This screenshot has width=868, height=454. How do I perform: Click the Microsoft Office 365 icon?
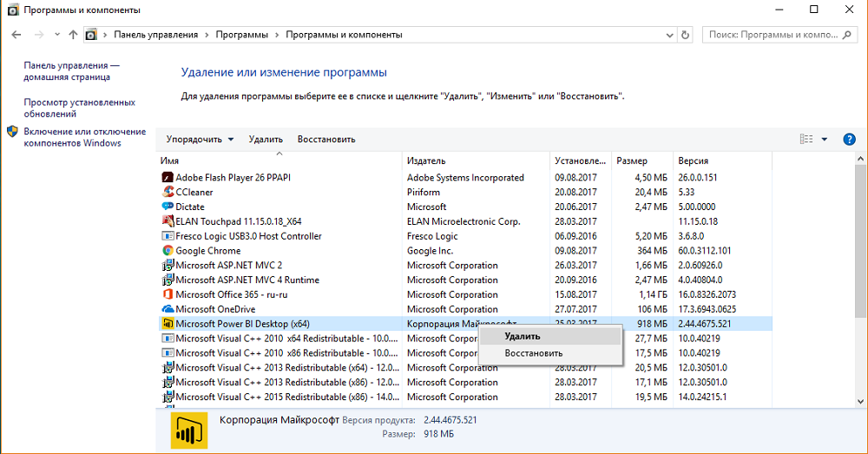click(168, 294)
